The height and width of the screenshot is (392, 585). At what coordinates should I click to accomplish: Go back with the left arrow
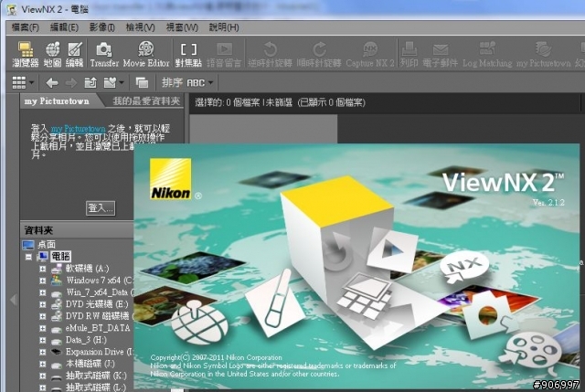[52, 82]
